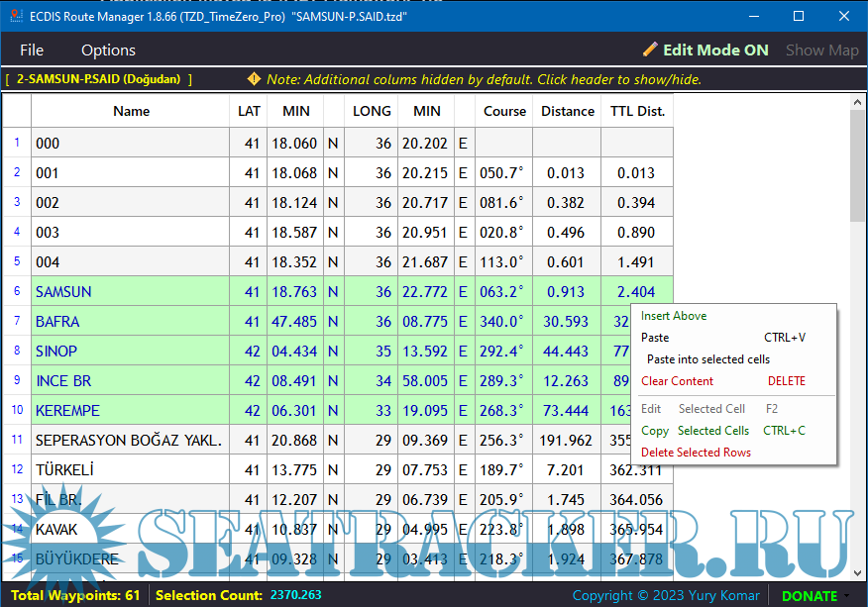Screen dimensions: 868x607
Task: Click the pencil Edit Mode icon
Action: (650, 50)
